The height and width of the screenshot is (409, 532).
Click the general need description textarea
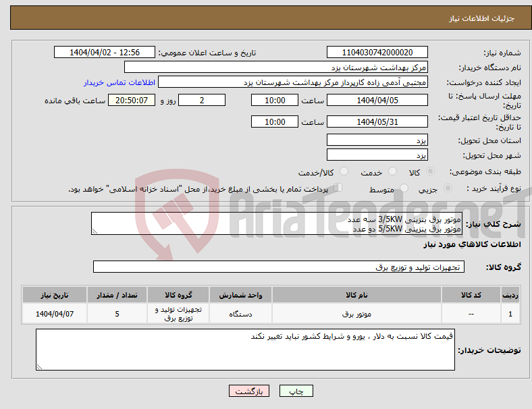[x=277, y=223]
